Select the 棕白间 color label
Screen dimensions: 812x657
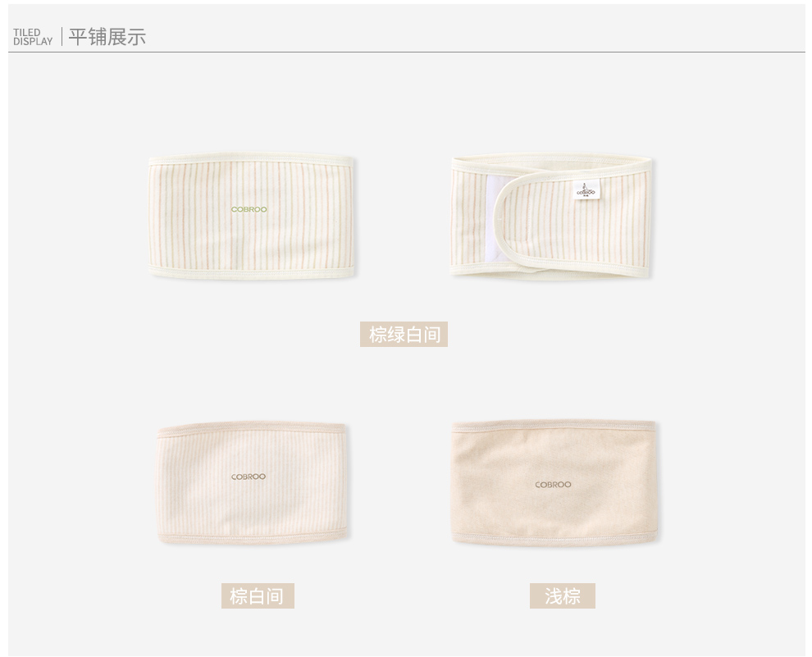coord(258,596)
